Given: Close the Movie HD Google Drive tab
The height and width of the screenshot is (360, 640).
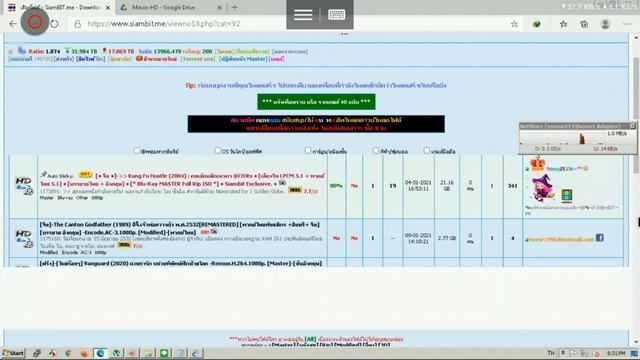Looking at the screenshot, I should 219,7.
